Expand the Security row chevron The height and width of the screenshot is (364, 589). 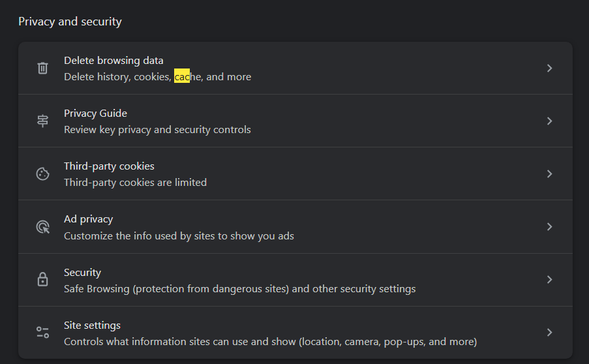click(x=549, y=280)
